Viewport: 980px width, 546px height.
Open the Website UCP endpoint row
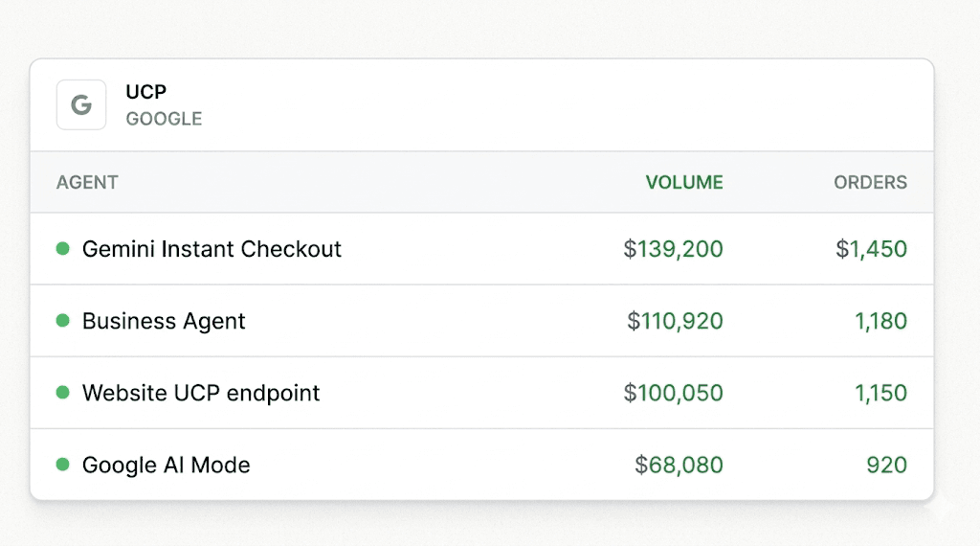pyautogui.click(x=482, y=393)
